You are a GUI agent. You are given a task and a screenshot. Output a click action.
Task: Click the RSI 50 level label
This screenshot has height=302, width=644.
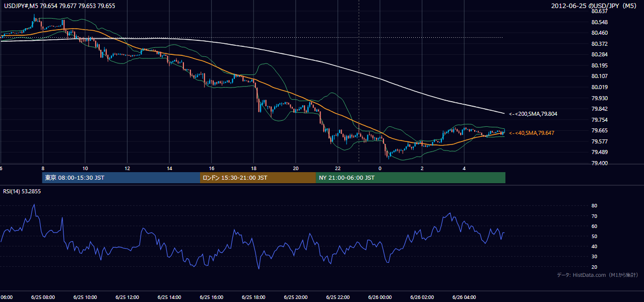point(594,236)
